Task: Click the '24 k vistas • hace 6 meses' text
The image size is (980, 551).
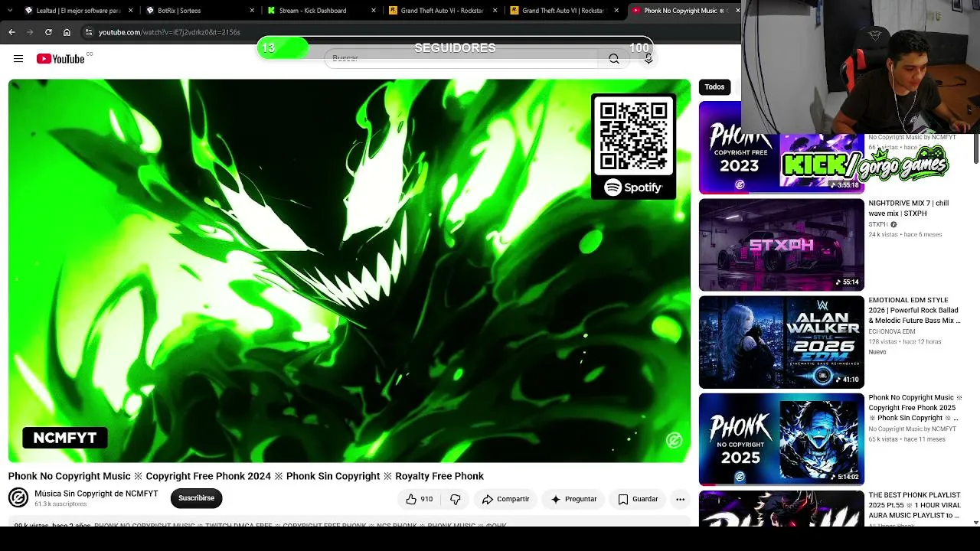Action: pyautogui.click(x=905, y=234)
